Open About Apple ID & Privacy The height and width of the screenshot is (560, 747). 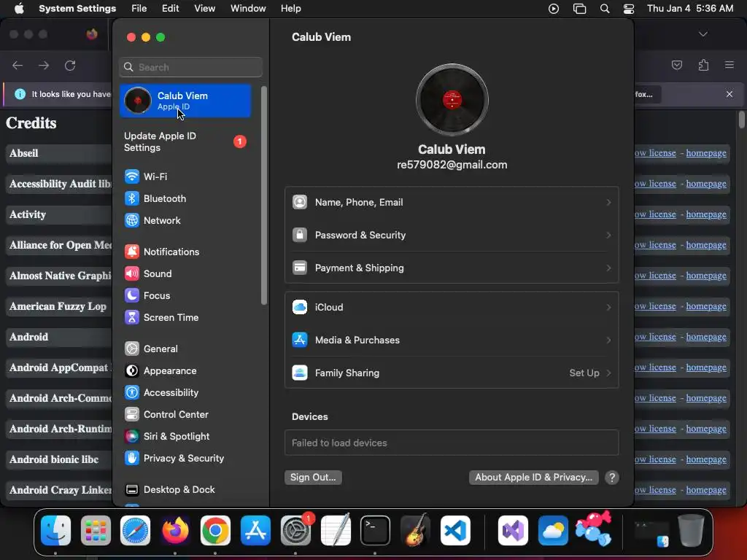point(533,478)
